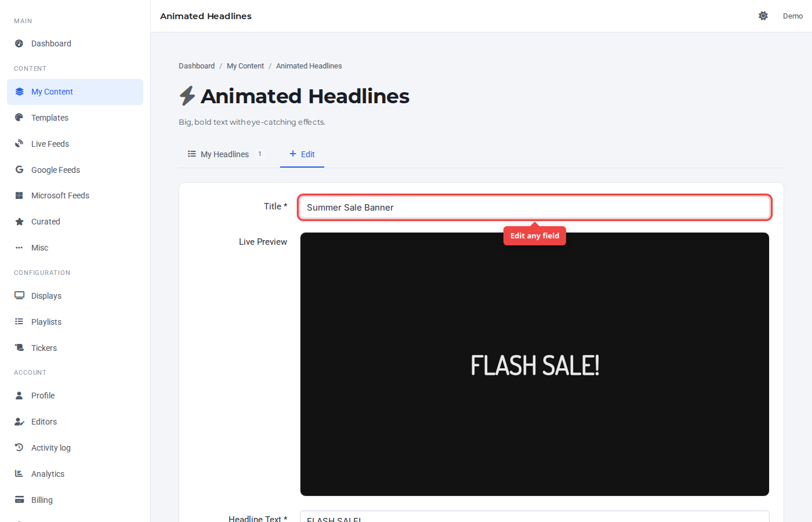Viewport: 812px width, 522px height.
Task: Open the Curated content section
Action: click(x=75, y=222)
